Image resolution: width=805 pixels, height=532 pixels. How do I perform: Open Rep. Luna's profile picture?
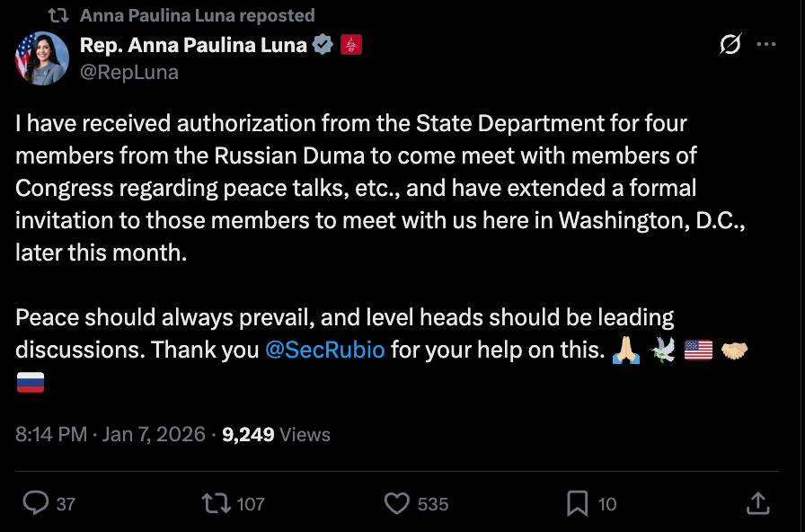pyautogui.click(x=42, y=58)
